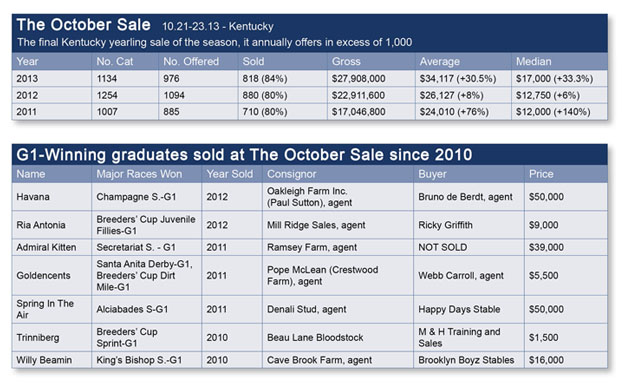The height and width of the screenshot is (386, 625).
Task: Select the $27,908,000 gross value
Action: (358, 79)
